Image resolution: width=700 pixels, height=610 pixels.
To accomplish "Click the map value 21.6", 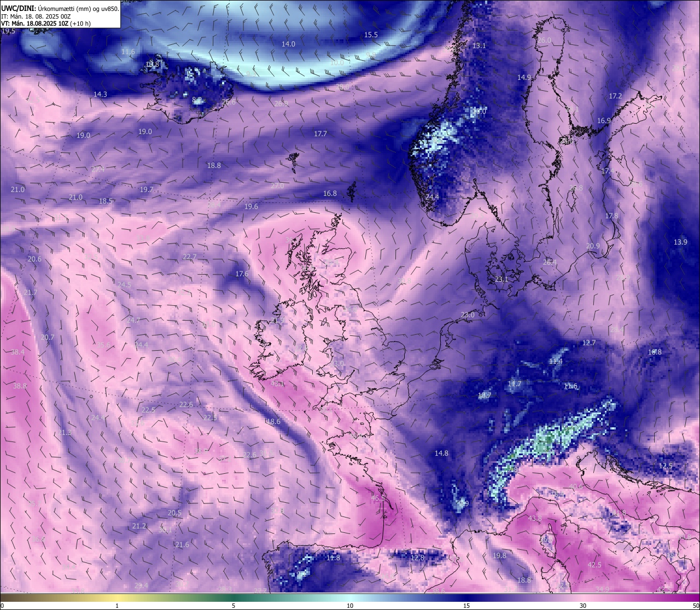I will (182, 544).
